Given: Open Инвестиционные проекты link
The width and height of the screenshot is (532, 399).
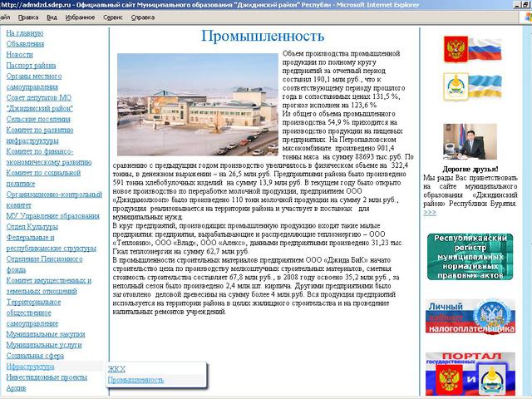Looking at the screenshot, I should 47,377.
